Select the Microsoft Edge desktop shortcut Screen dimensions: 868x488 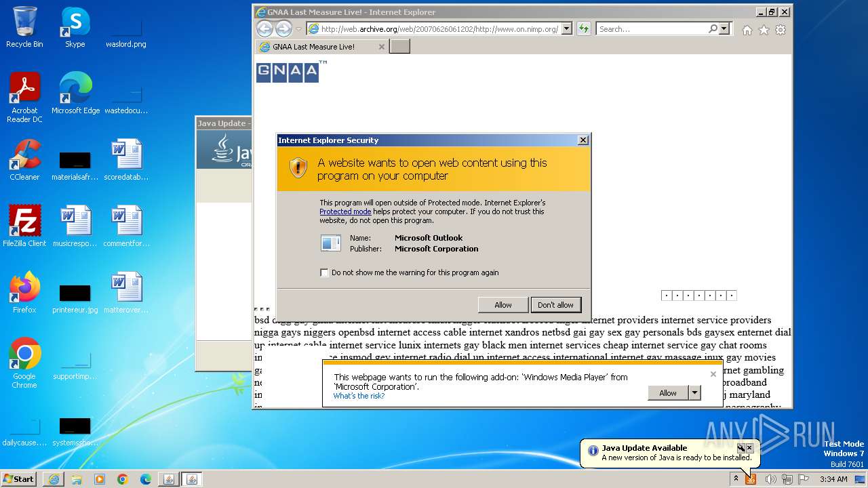pos(75,94)
